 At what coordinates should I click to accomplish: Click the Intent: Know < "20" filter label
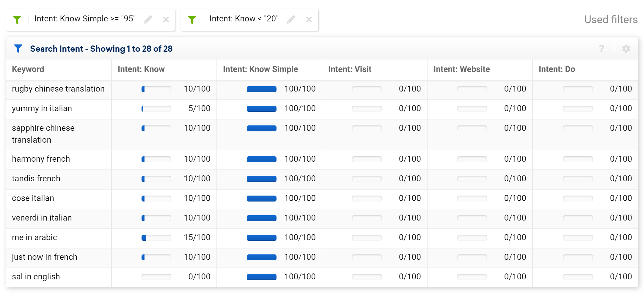[x=244, y=19]
